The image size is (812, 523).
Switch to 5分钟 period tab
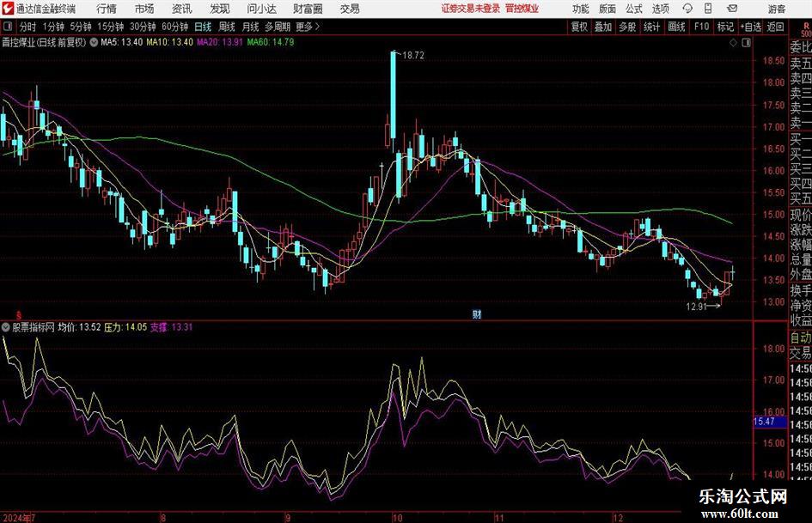[80, 27]
